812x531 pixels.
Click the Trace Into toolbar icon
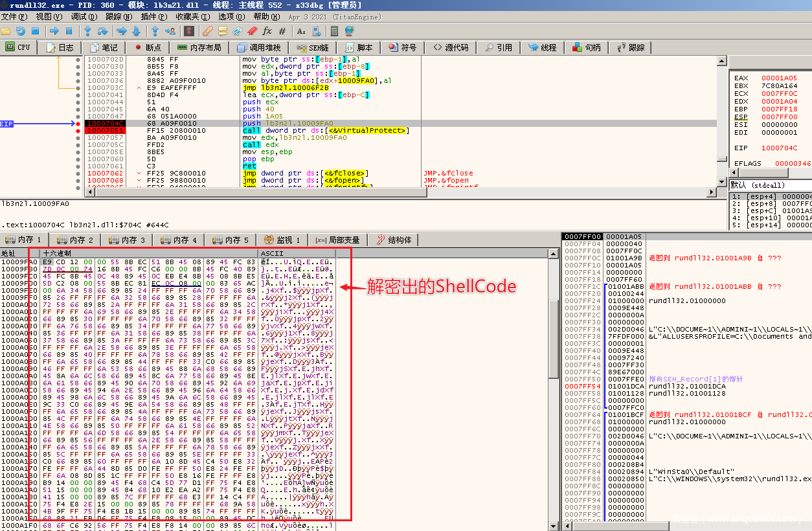pos(122,30)
